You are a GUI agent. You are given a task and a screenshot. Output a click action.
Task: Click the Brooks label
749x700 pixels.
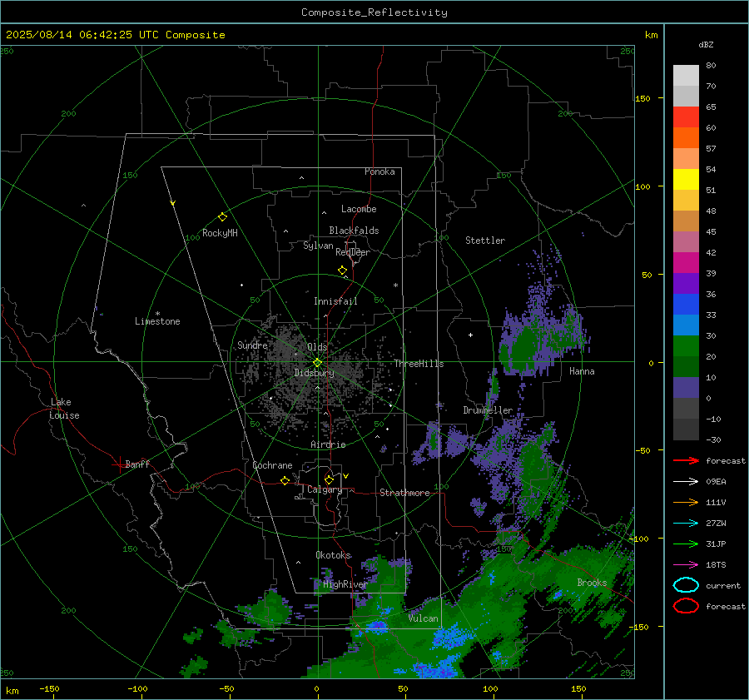pyautogui.click(x=592, y=583)
